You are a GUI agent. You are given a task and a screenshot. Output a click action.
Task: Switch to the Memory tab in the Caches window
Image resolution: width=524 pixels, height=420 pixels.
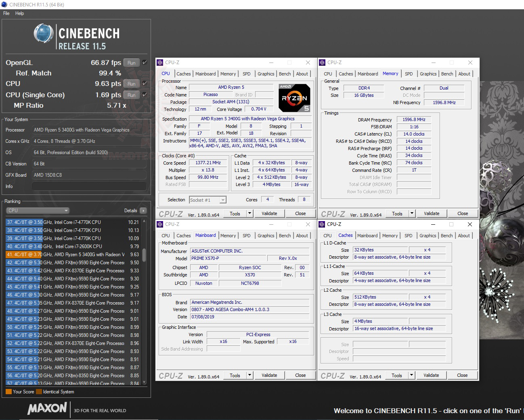pos(390,236)
